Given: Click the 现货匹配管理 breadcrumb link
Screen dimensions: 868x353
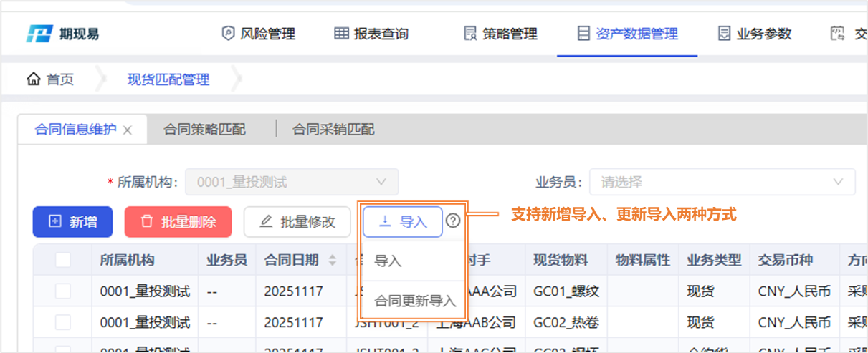Looking at the screenshot, I should 168,79.
